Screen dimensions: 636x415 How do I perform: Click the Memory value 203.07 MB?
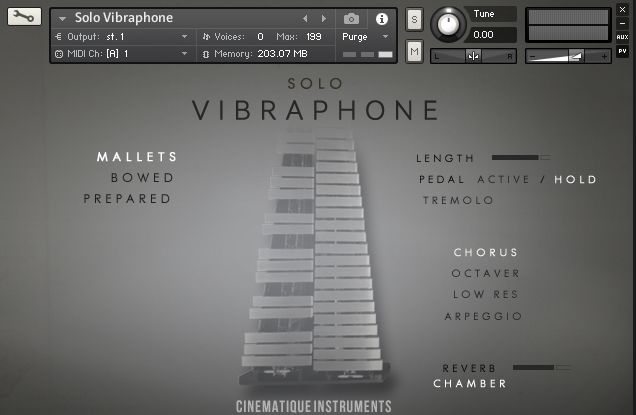(x=282, y=54)
